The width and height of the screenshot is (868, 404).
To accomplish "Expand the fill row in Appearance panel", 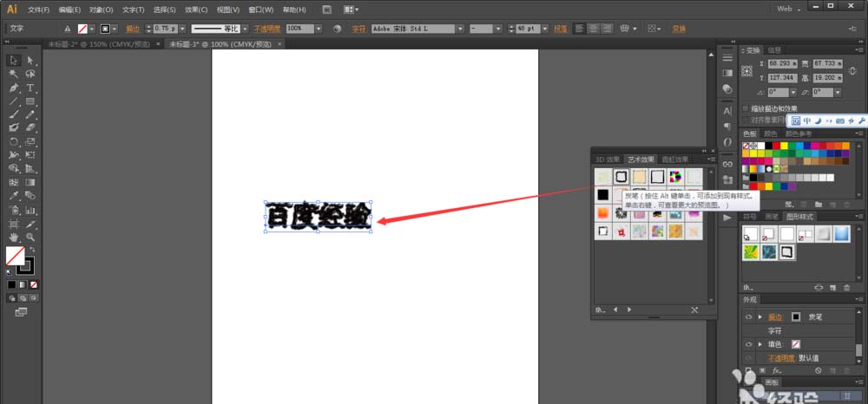I will point(760,344).
